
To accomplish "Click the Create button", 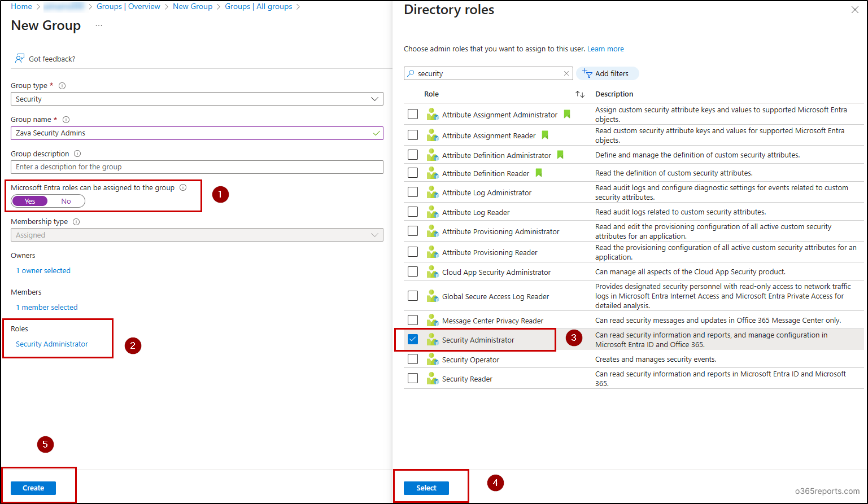I will [33, 488].
